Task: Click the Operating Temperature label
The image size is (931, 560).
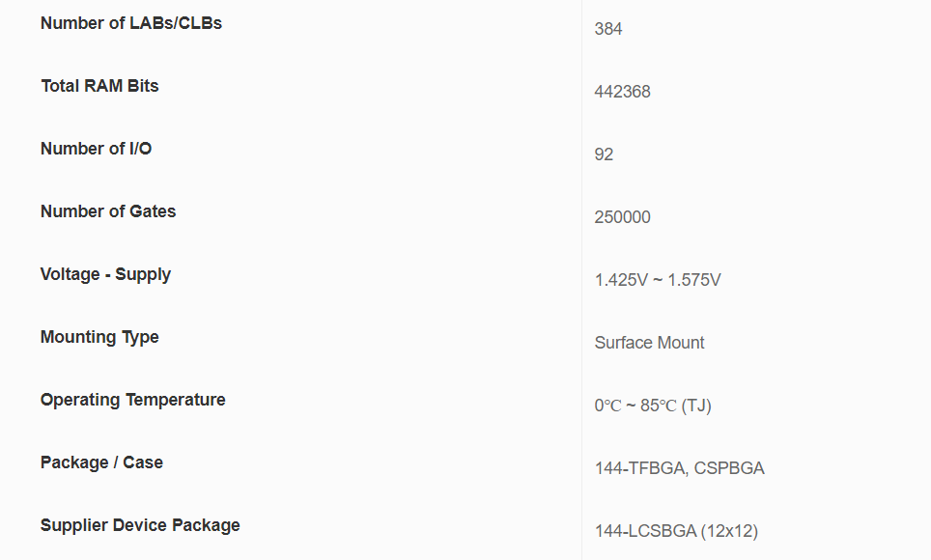Action: (x=132, y=400)
